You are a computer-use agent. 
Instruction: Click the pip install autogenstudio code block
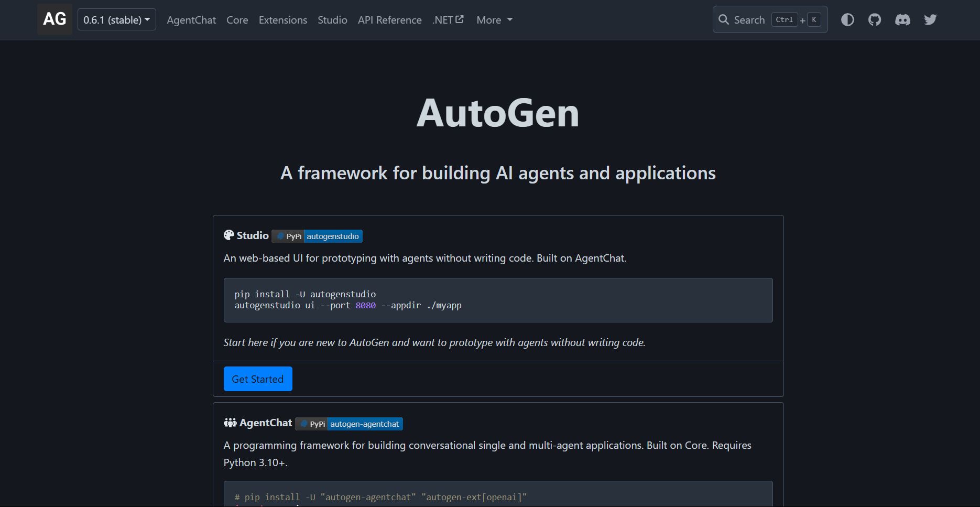[498, 300]
